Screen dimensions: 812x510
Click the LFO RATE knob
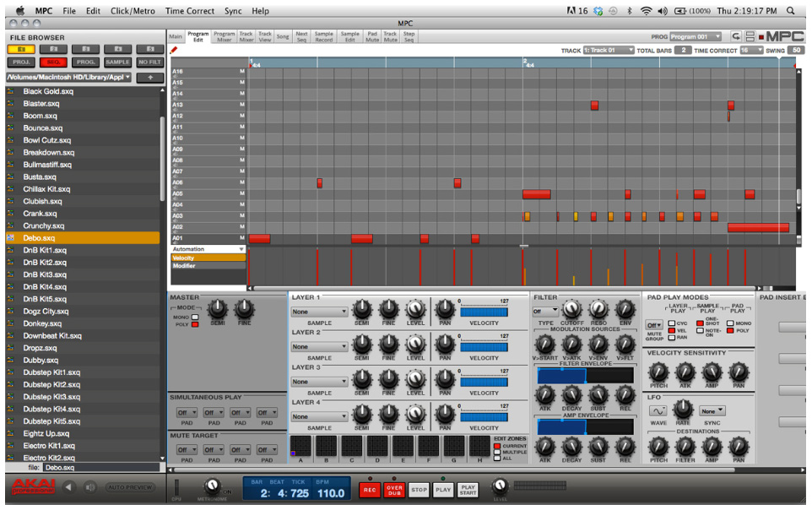click(683, 410)
